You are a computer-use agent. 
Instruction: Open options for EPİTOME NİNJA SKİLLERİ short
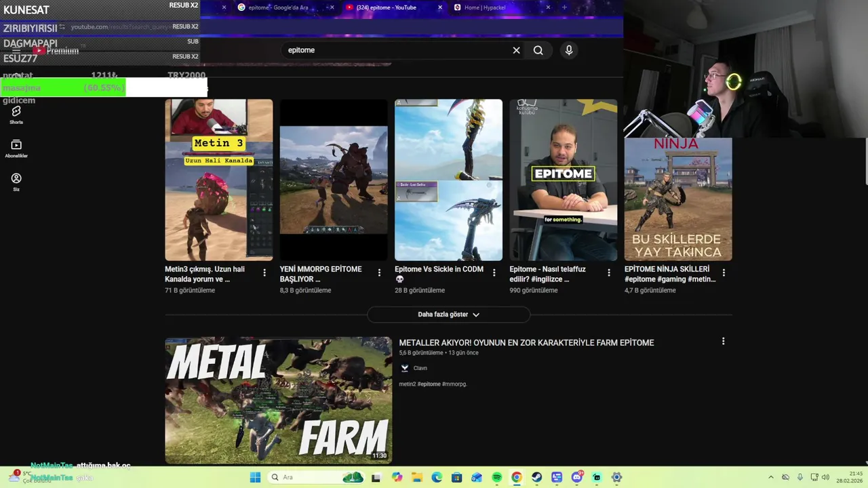[724, 272]
